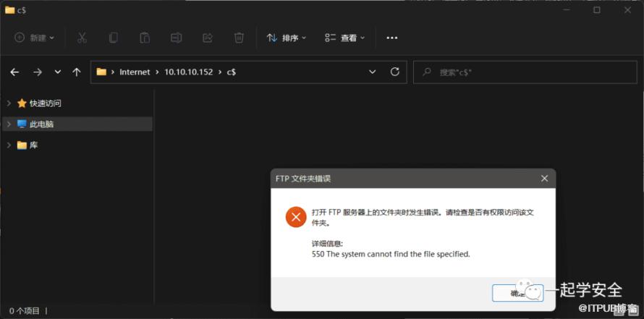Screen dimensions: 644x319
Task: Click the folder icon in address bar
Action: [x=101, y=72]
